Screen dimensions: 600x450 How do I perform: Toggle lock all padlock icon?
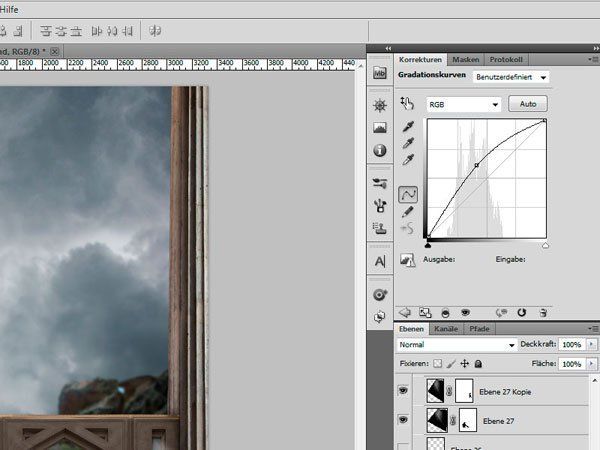tap(478, 364)
